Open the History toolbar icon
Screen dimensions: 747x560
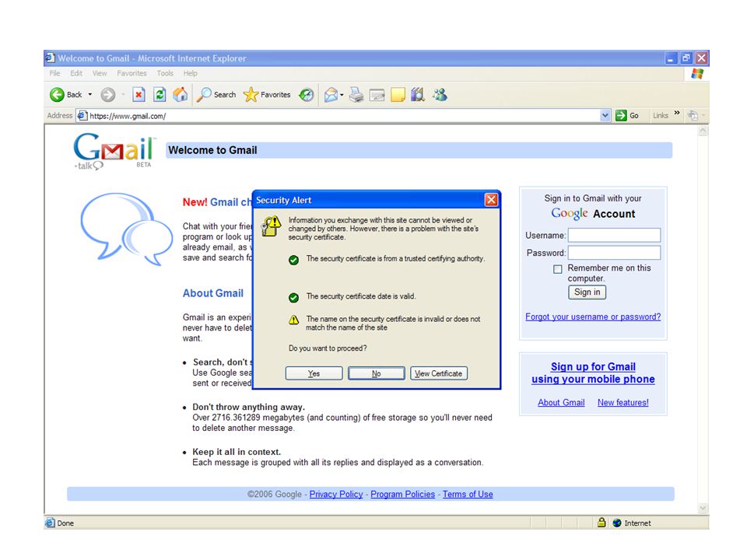click(x=307, y=95)
